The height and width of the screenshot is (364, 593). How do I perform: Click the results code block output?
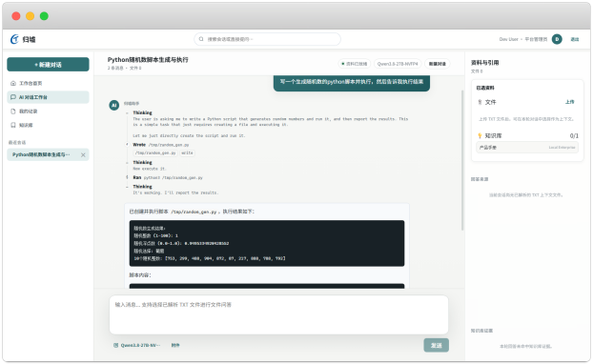click(267, 243)
